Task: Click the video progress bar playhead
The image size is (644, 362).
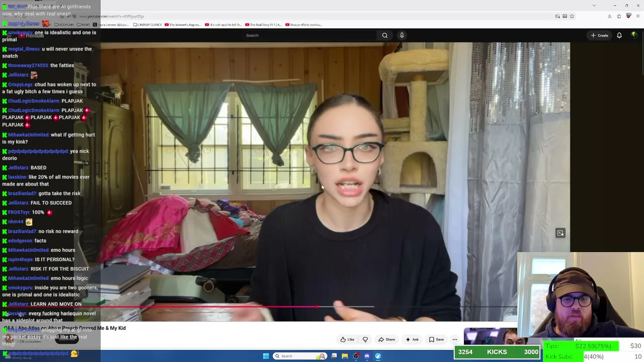Action: coord(316,307)
